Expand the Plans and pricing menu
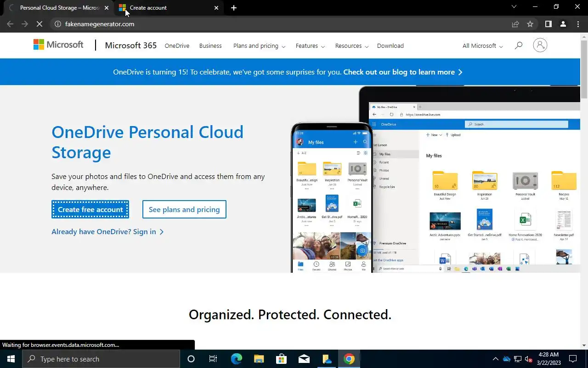Viewport: 588px width, 368px height. [259, 46]
